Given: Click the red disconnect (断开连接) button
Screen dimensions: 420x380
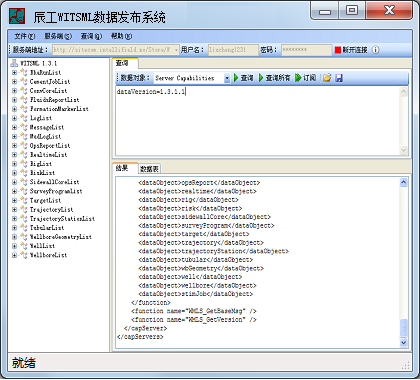Looking at the screenshot, I should click(351, 50).
